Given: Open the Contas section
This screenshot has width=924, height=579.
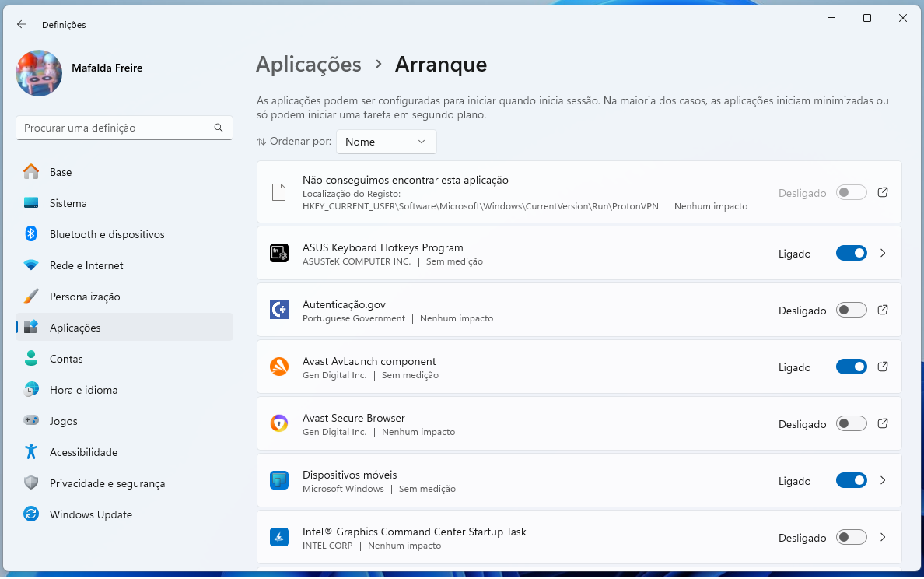Looking at the screenshot, I should (124, 359).
